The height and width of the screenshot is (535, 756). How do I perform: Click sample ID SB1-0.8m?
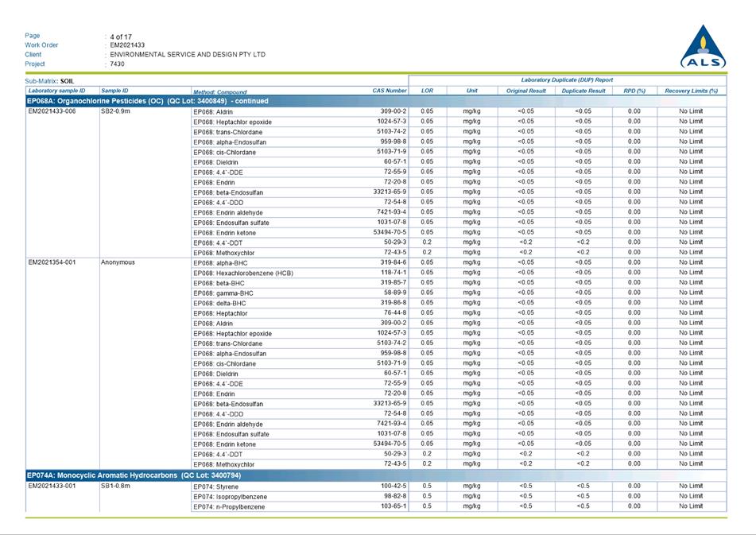[116, 487]
